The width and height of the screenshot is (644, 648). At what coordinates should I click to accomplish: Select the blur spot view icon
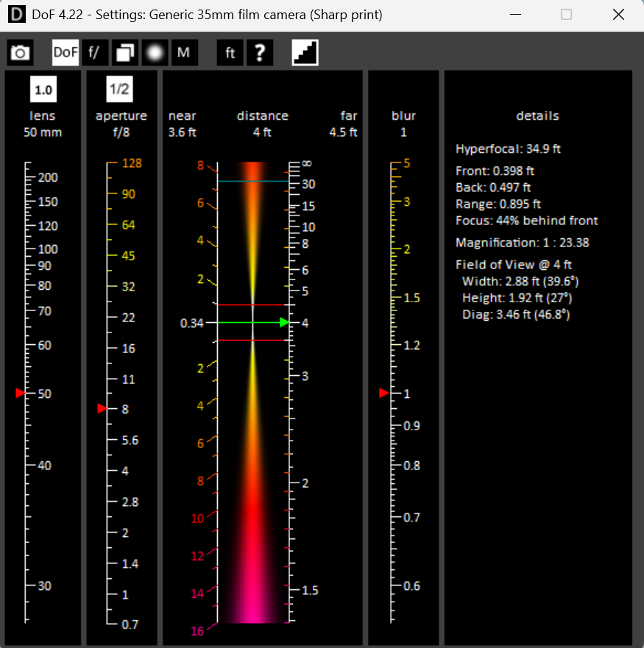[155, 52]
